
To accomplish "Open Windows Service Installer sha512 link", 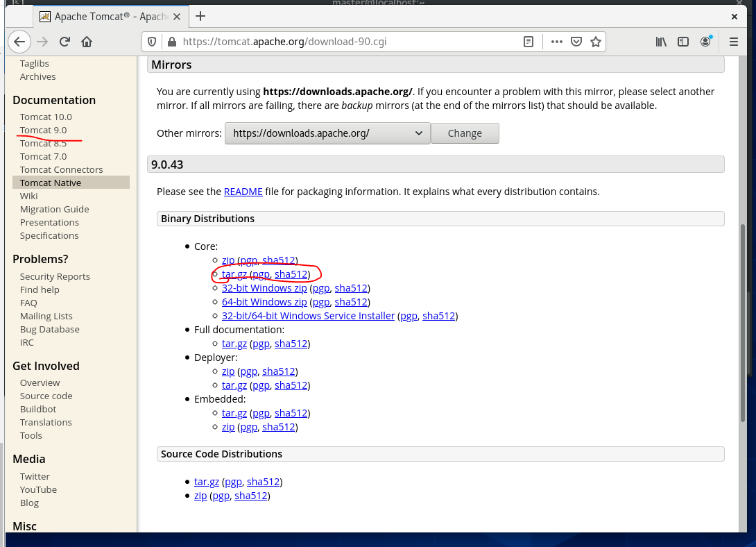I will [x=439, y=316].
